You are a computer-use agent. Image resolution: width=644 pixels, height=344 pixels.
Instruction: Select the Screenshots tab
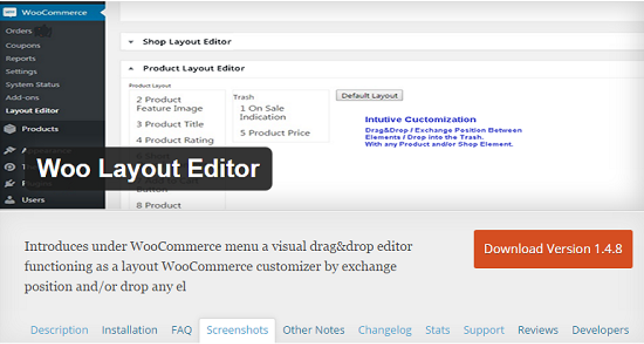point(237,330)
